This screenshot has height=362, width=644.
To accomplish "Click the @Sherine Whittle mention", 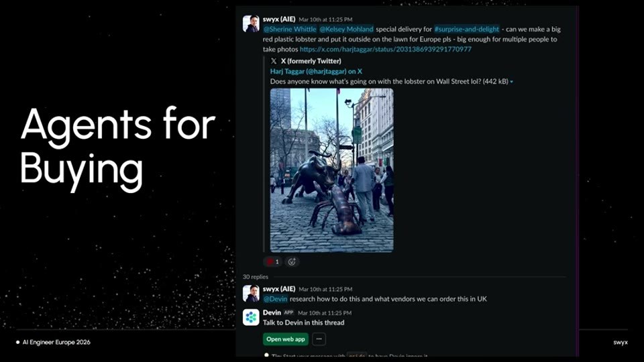I will [290, 29].
